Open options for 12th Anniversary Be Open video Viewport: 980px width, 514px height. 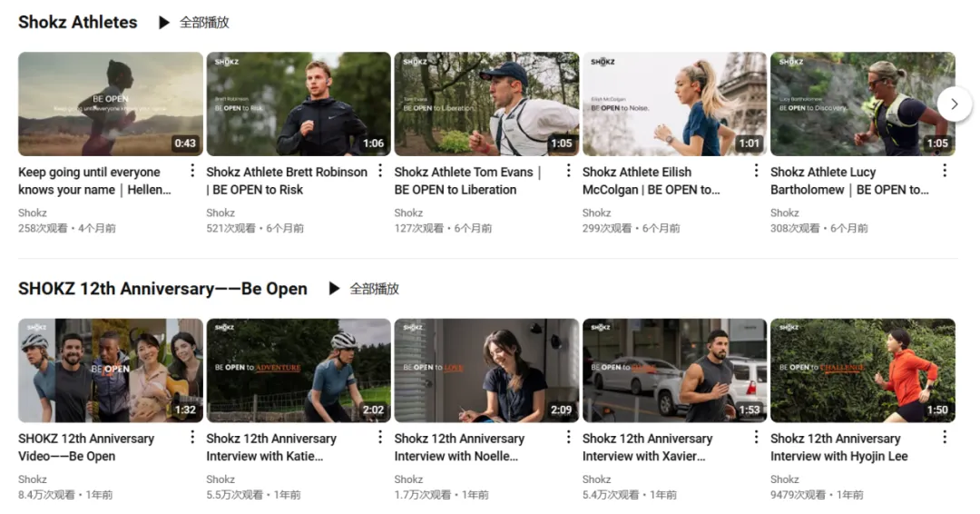tap(191, 437)
